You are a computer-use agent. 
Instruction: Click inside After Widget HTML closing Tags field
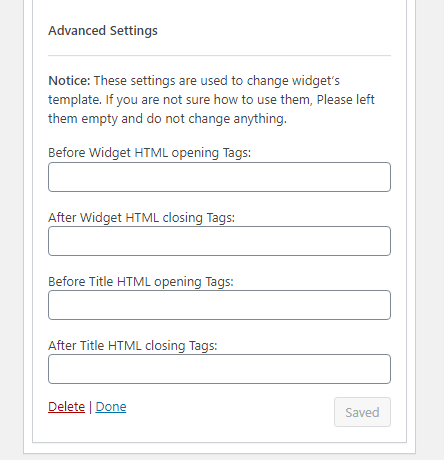coord(219,241)
